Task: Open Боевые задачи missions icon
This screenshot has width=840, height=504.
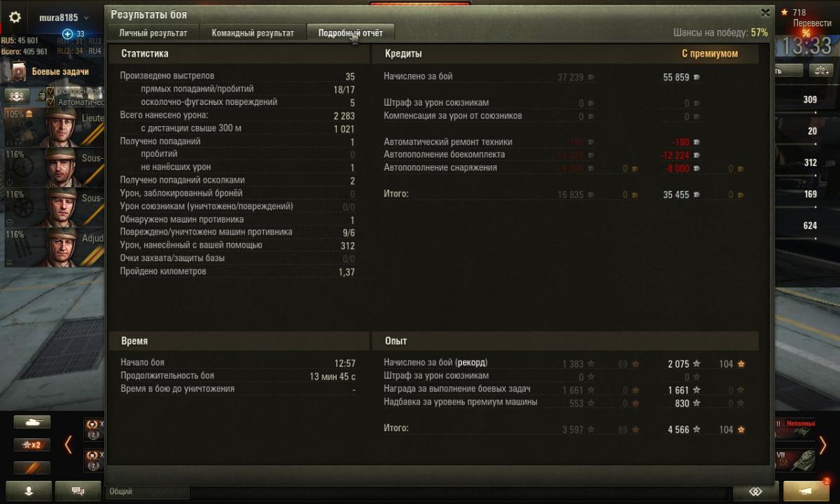Action: pos(20,71)
